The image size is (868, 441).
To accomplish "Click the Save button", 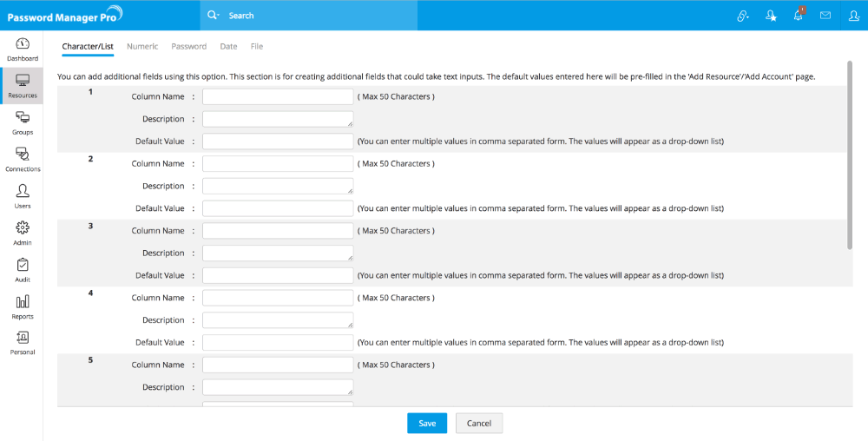I will coord(427,423).
